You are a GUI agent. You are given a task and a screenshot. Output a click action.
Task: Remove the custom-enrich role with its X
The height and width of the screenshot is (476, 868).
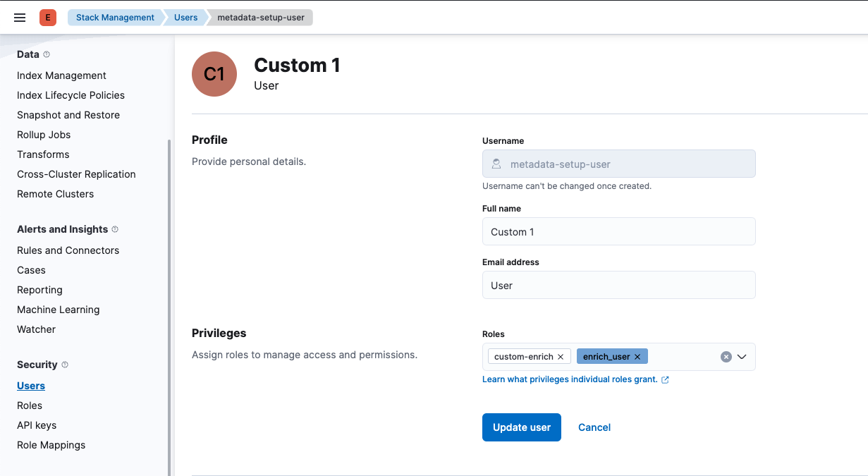[561, 357]
